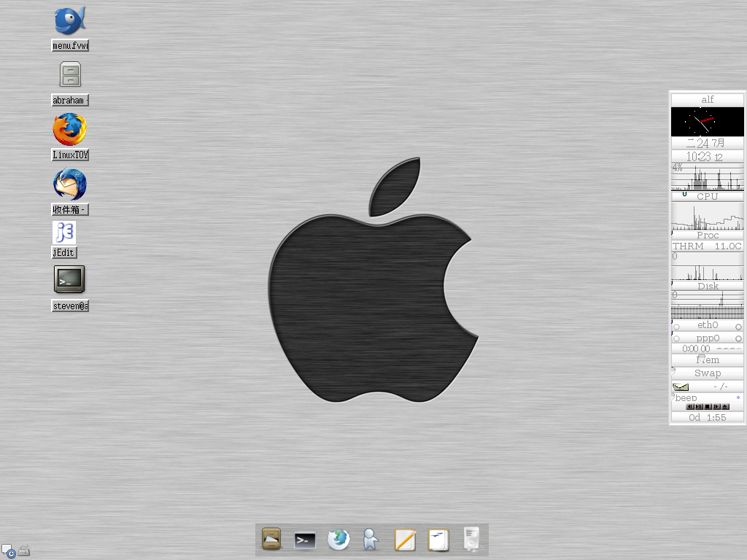Launch the jEdit desktop icon
This screenshot has width=747, height=560.
pyautogui.click(x=64, y=233)
